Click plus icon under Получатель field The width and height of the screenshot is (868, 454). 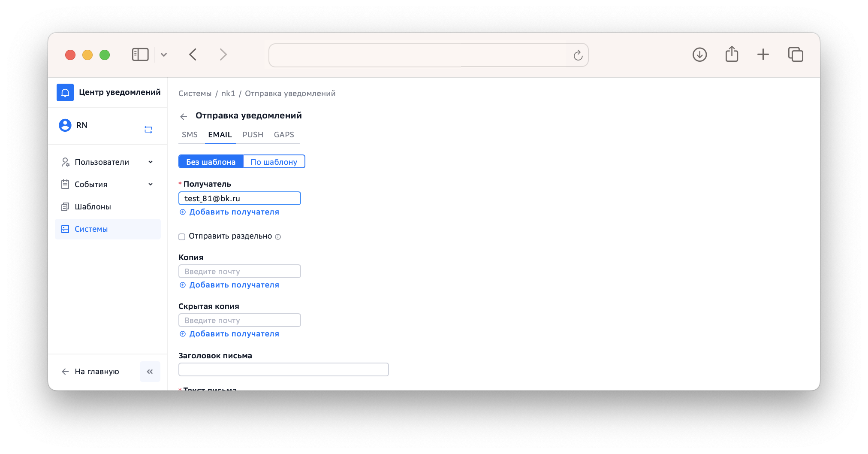pyautogui.click(x=183, y=212)
